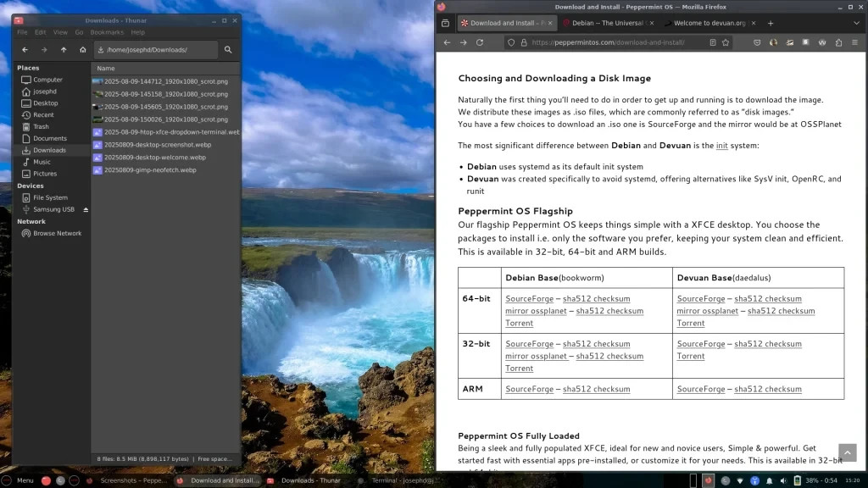Image resolution: width=868 pixels, height=488 pixels.
Task: Close the Welcome to devuan.org tab
Action: tap(754, 23)
